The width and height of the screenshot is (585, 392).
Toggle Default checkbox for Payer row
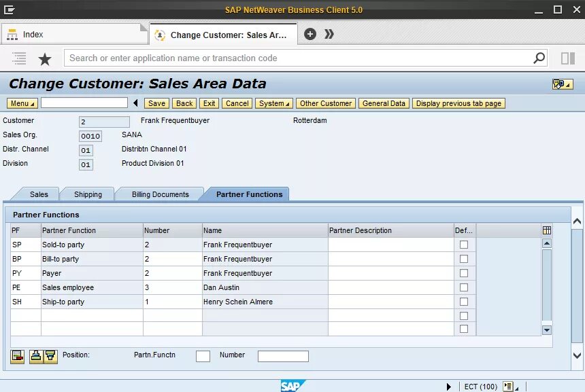tap(464, 273)
